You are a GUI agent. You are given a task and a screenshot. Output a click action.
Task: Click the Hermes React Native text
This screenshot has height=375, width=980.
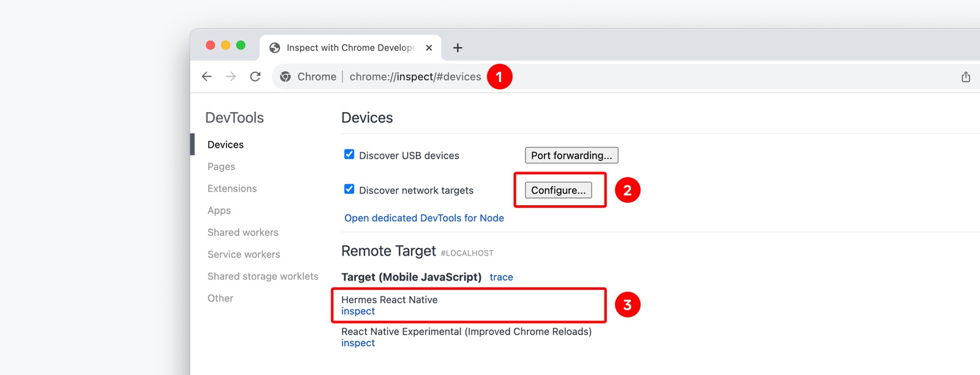(390, 300)
